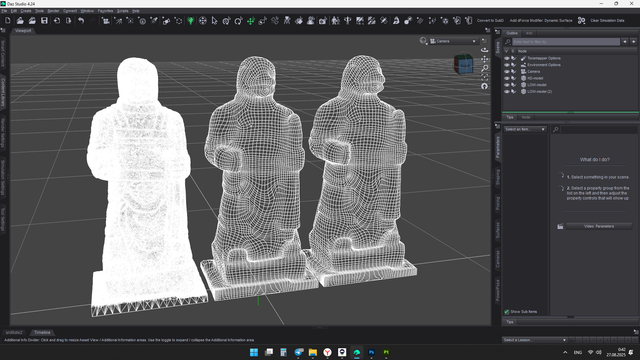The image size is (640, 360).
Task: Click Convert to SubD
Action: click(490, 20)
